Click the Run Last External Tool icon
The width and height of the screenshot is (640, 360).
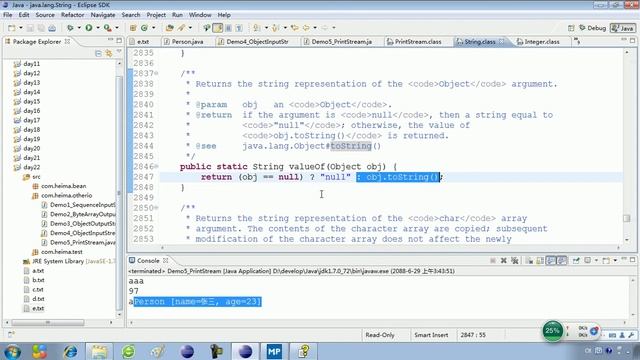107,28
